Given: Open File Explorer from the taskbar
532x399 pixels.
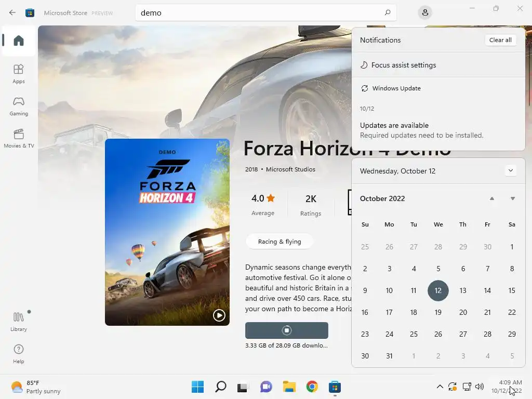Looking at the screenshot, I should (289, 387).
